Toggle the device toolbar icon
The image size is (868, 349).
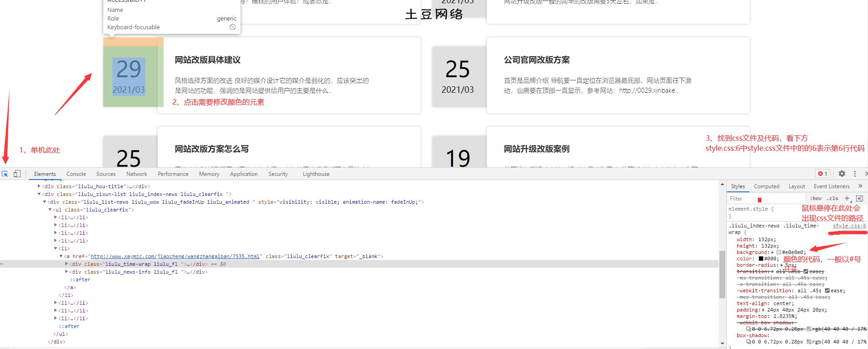[x=17, y=174]
